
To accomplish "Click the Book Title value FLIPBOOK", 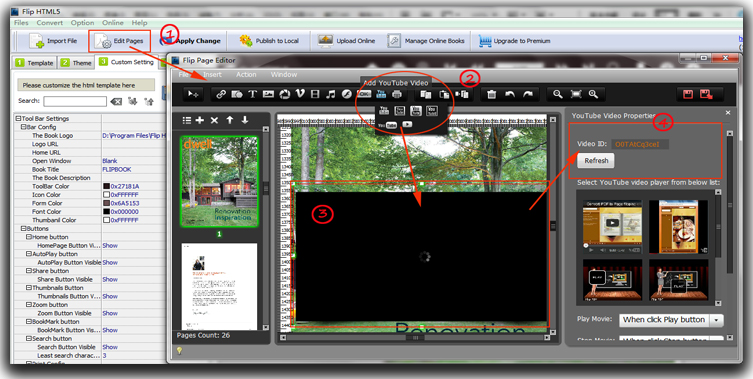I will (117, 170).
